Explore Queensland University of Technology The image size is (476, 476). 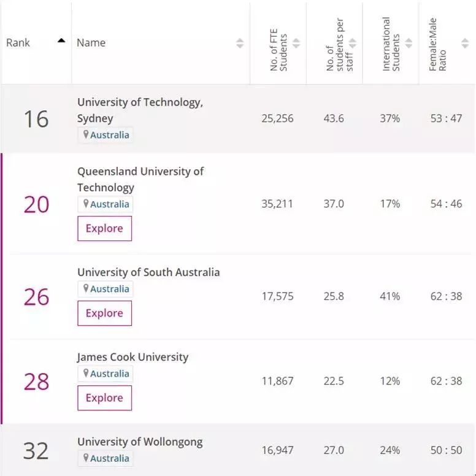[104, 228]
